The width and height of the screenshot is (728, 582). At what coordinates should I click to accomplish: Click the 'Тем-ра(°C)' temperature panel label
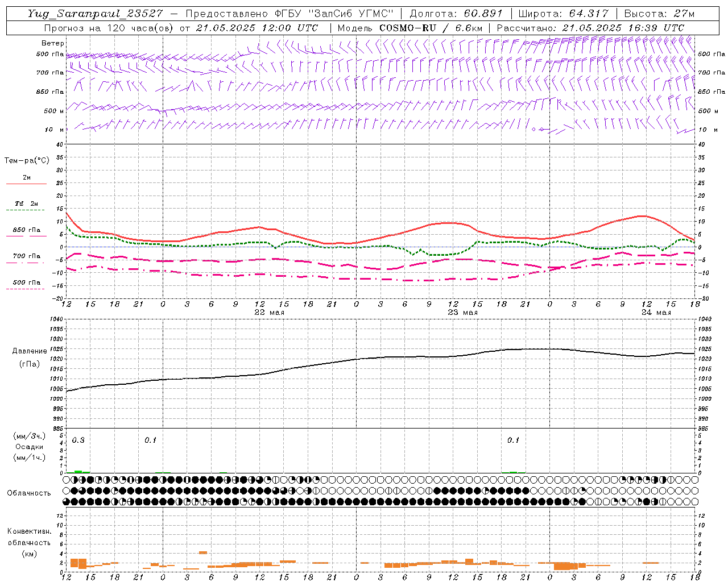(x=27, y=161)
